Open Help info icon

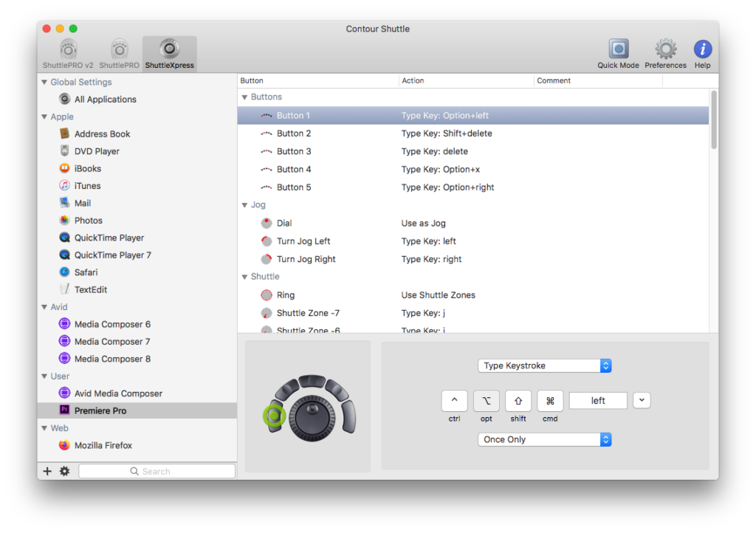tap(703, 53)
